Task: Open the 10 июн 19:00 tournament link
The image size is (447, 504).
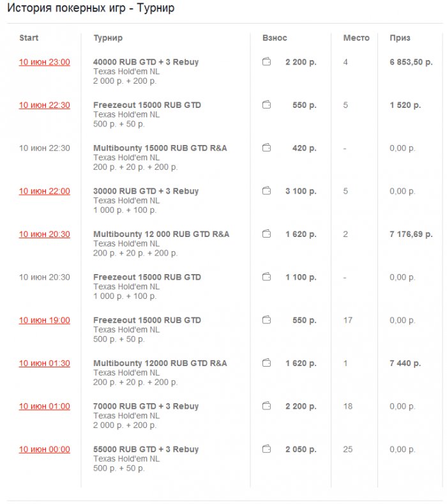Action: (45, 321)
